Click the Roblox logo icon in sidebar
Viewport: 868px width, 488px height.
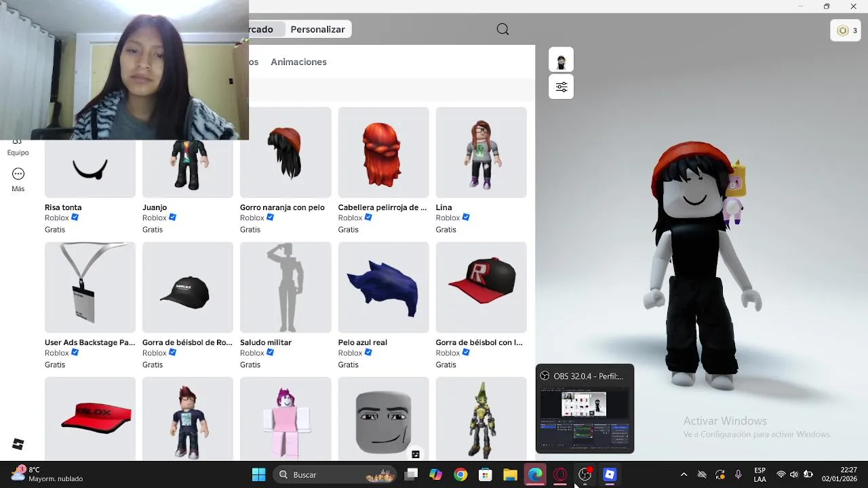click(18, 444)
